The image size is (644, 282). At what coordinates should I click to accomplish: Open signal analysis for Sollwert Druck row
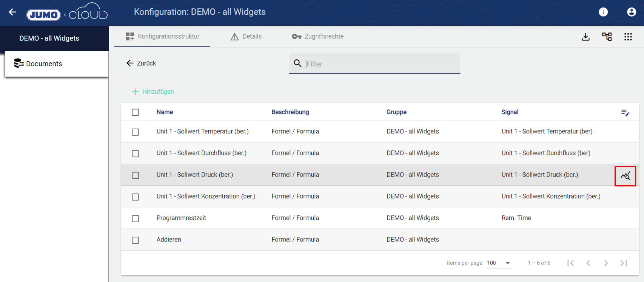tap(625, 176)
